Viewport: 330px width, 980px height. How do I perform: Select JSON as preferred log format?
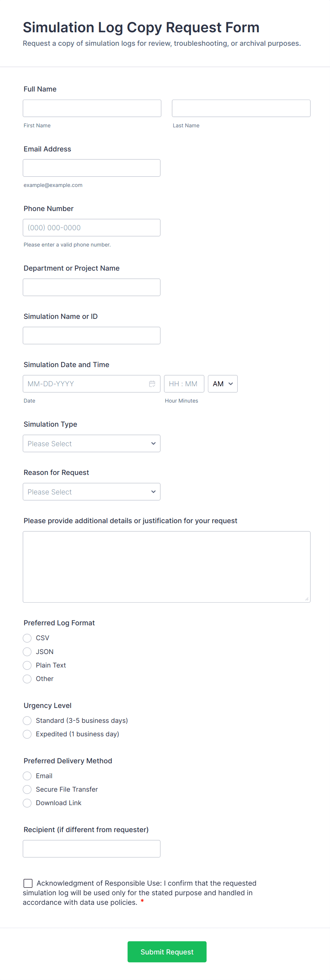click(27, 652)
